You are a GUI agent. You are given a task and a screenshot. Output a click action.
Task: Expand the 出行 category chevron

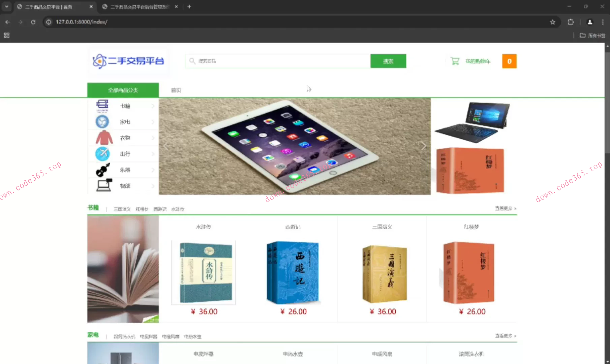[x=153, y=154]
